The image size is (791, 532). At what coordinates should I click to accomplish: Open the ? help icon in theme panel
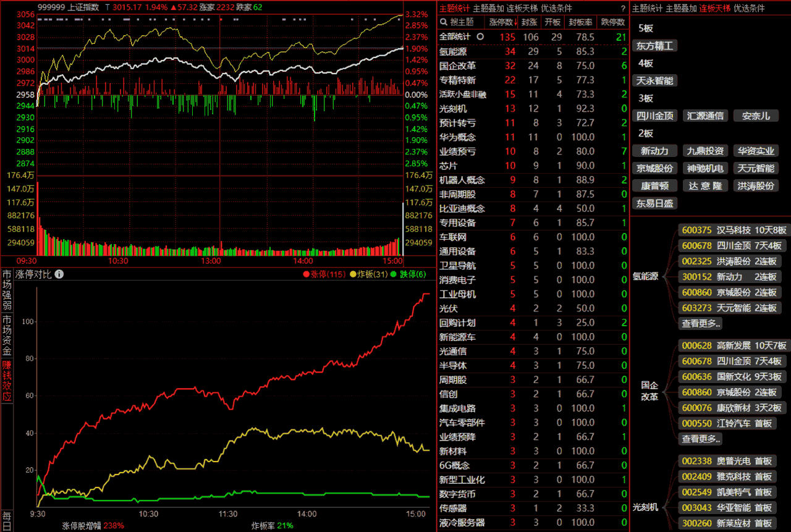coord(622,9)
